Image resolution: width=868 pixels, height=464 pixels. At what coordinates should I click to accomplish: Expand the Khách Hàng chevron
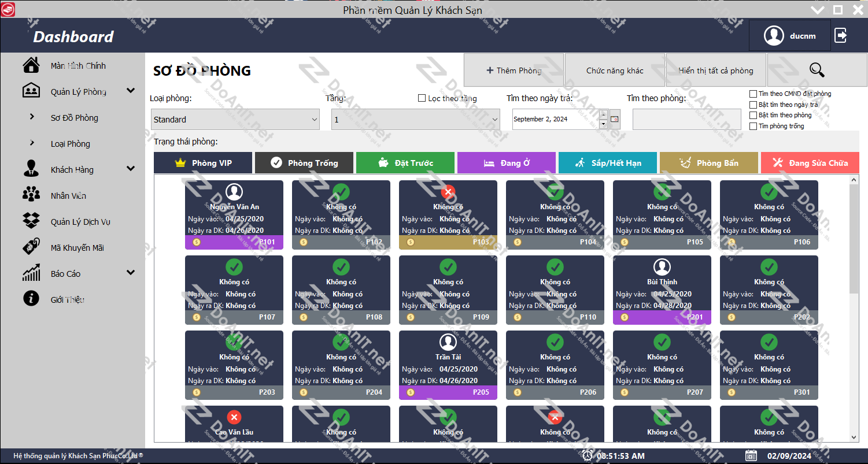[131, 169]
